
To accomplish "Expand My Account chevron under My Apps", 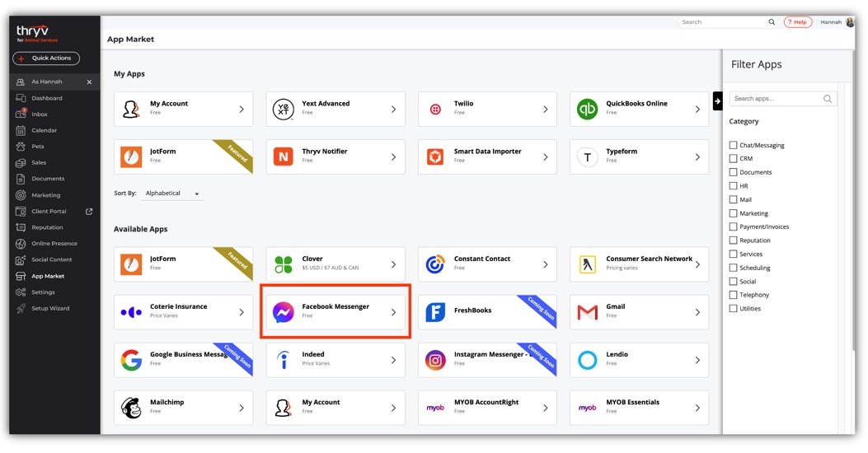I will [x=242, y=110].
